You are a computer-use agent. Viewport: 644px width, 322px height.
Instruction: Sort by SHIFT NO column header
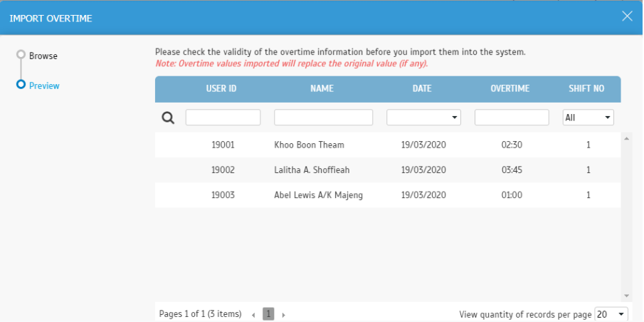(586, 88)
